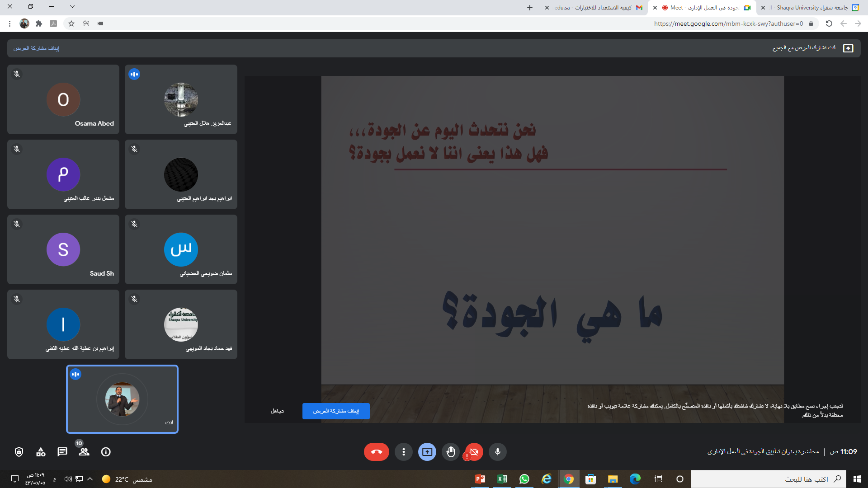Open the in-call chat panel

point(62,452)
